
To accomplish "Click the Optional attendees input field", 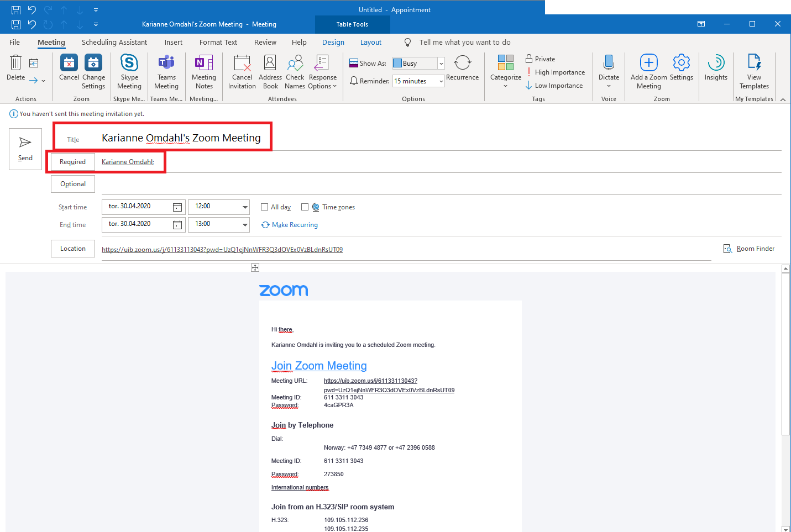I will click(437, 184).
